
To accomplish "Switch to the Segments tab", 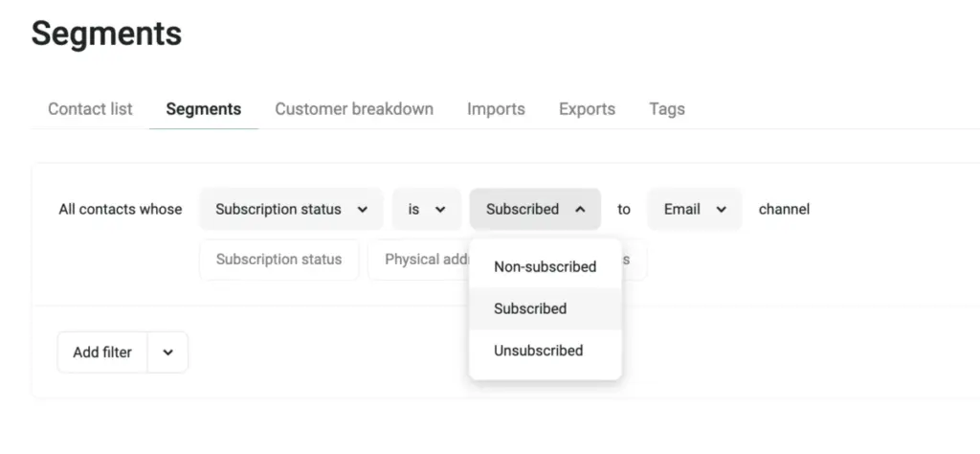I will coord(203,109).
